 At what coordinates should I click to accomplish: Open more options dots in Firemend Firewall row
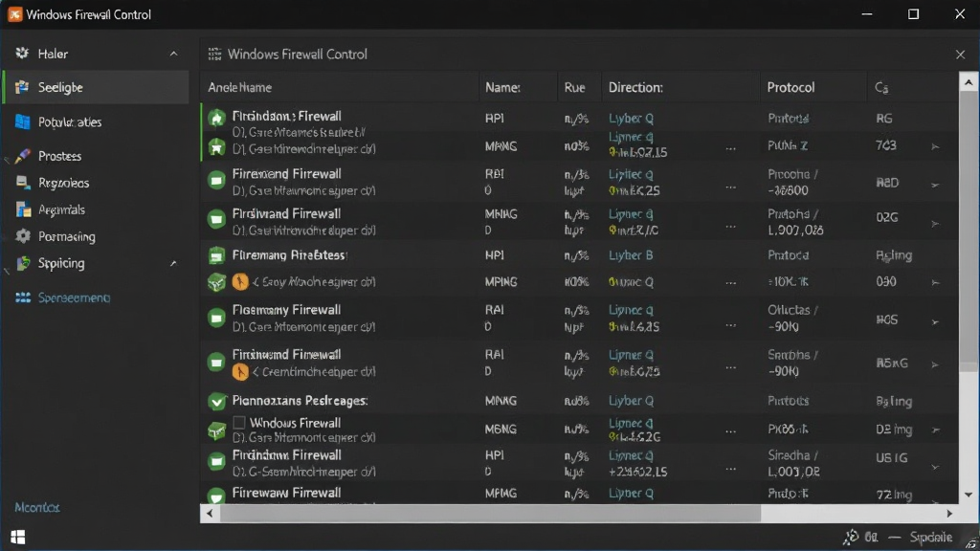(x=730, y=187)
